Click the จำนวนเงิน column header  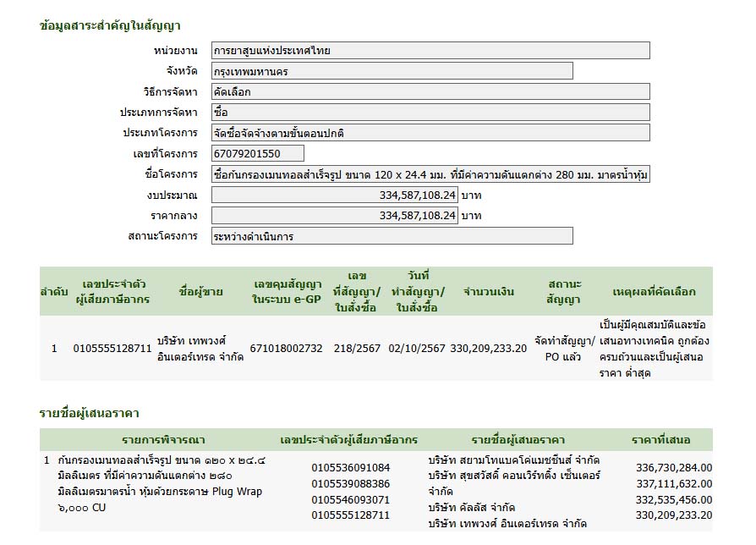point(488,292)
